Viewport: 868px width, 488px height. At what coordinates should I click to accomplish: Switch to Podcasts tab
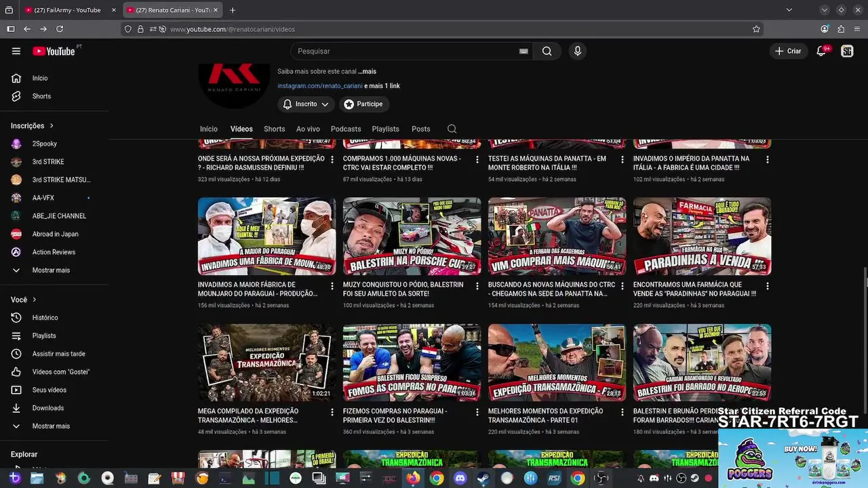tap(346, 129)
